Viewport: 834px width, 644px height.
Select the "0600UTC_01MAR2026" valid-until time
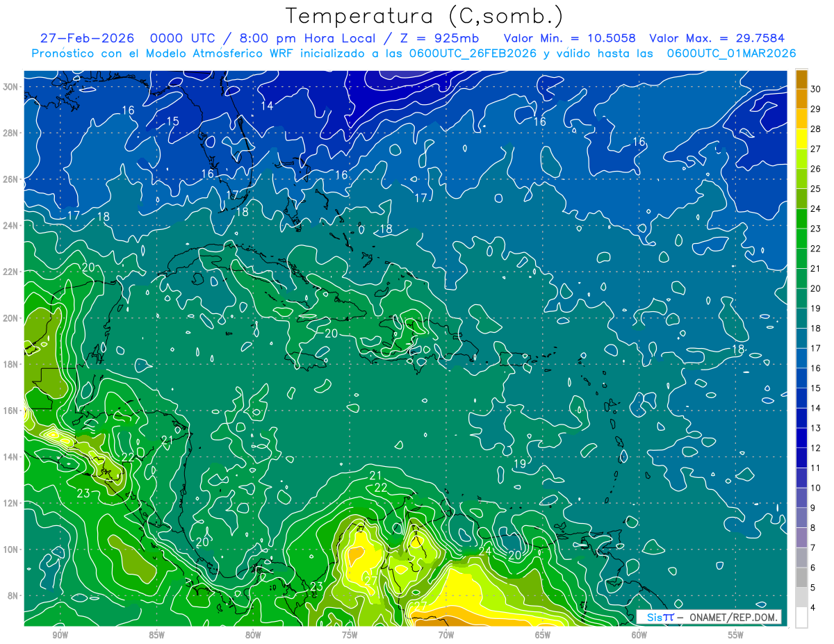[731, 53]
